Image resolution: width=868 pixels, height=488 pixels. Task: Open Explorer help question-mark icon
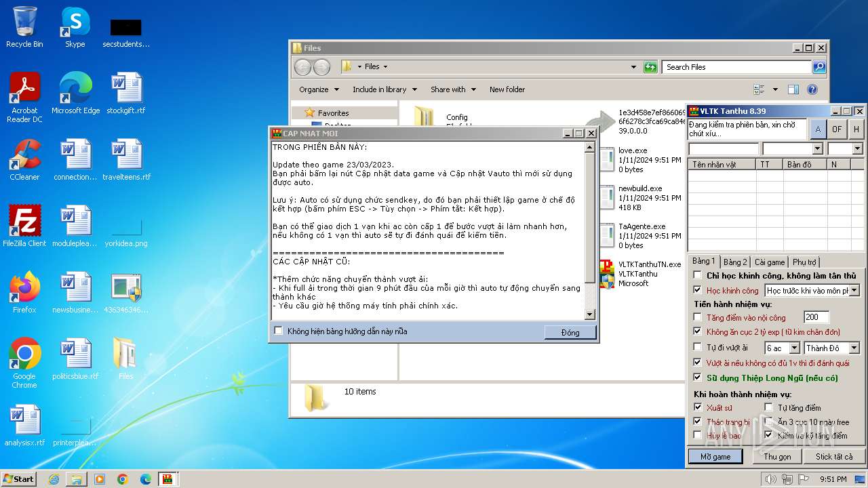click(x=812, y=89)
